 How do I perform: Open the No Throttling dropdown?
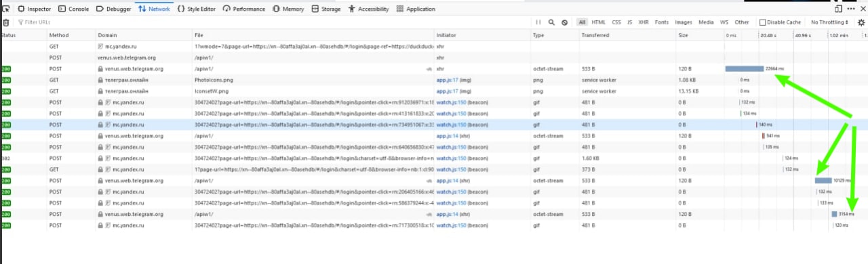(829, 22)
